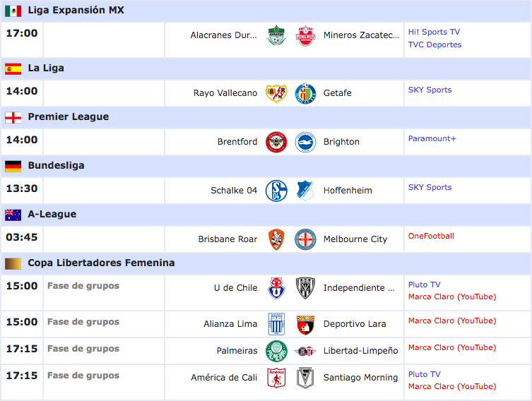
Task: Select the Rayo Vallecano club badge
Action: pos(276,93)
